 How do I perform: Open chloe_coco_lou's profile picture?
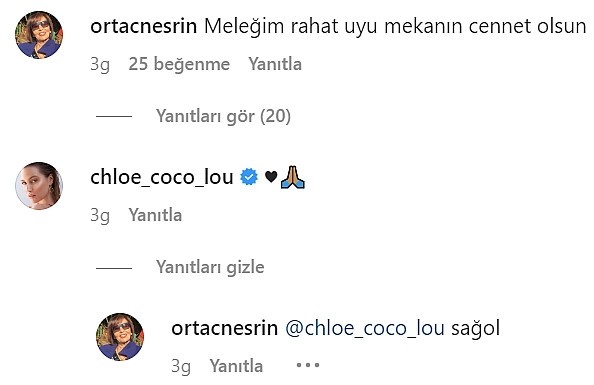pyautogui.click(x=39, y=186)
